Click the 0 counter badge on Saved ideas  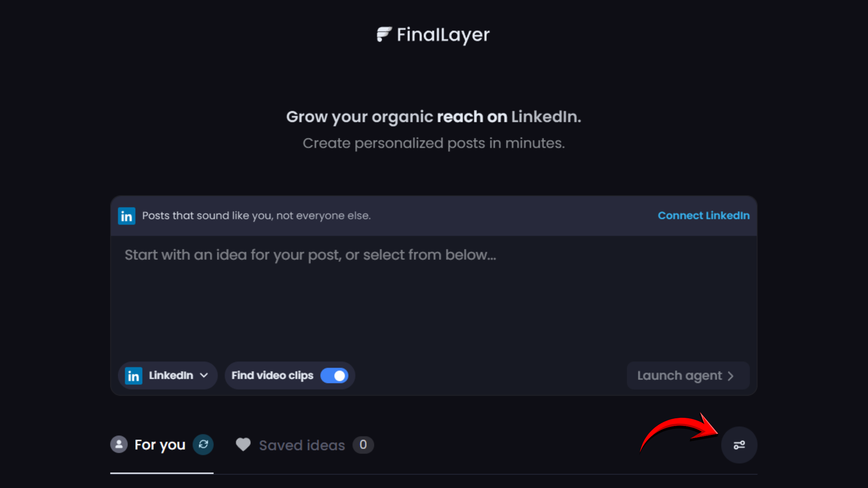tap(363, 445)
